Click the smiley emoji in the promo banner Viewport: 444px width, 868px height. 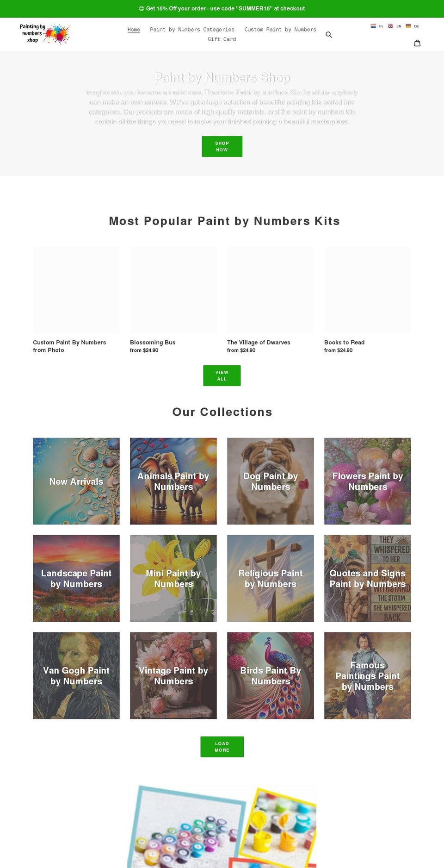click(x=140, y=8)
